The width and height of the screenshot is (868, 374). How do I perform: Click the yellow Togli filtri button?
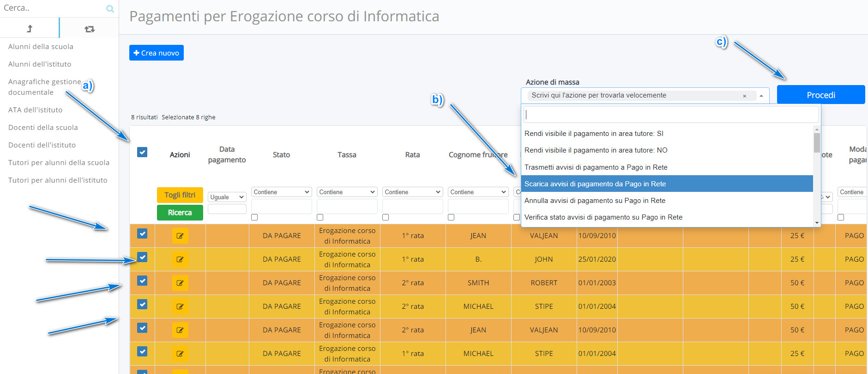point(180,195)
